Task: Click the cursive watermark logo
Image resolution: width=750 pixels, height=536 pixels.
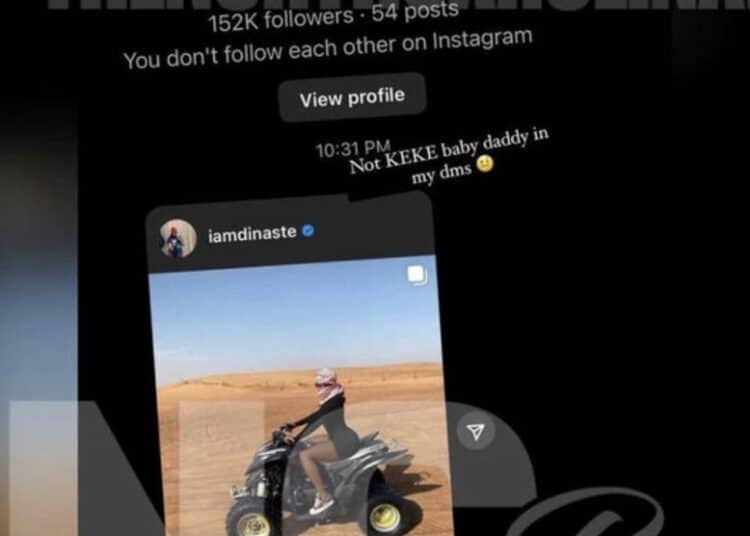Action: [x=588, y=512]
